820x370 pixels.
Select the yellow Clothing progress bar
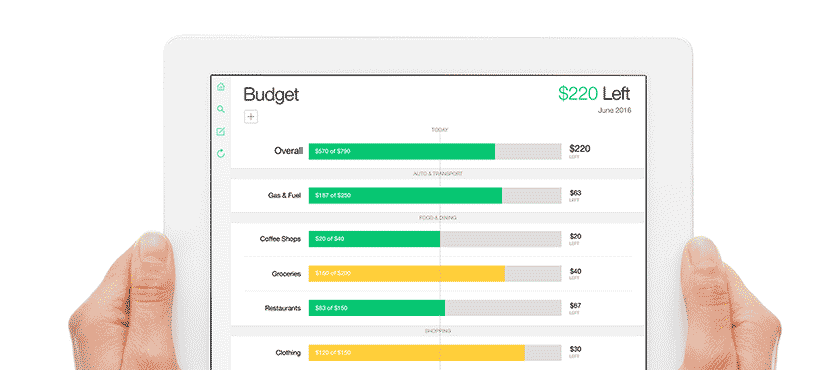click(435, 353)
